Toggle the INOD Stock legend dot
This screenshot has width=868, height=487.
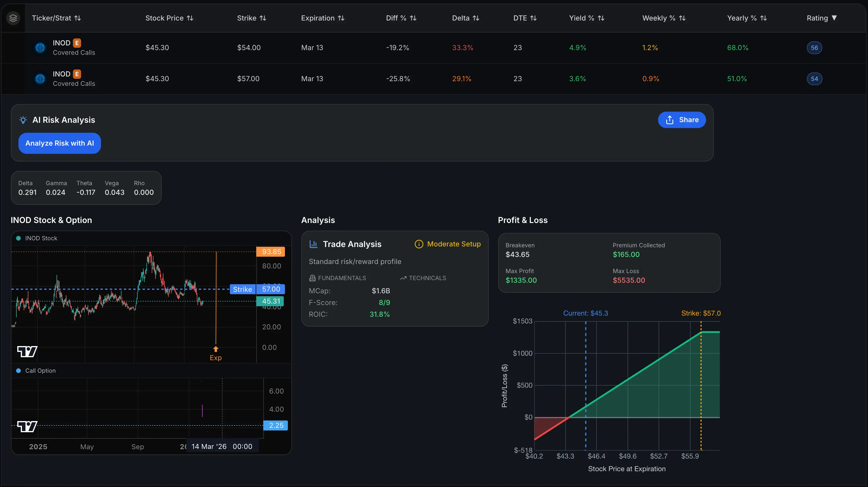click(x=18, y=238)
